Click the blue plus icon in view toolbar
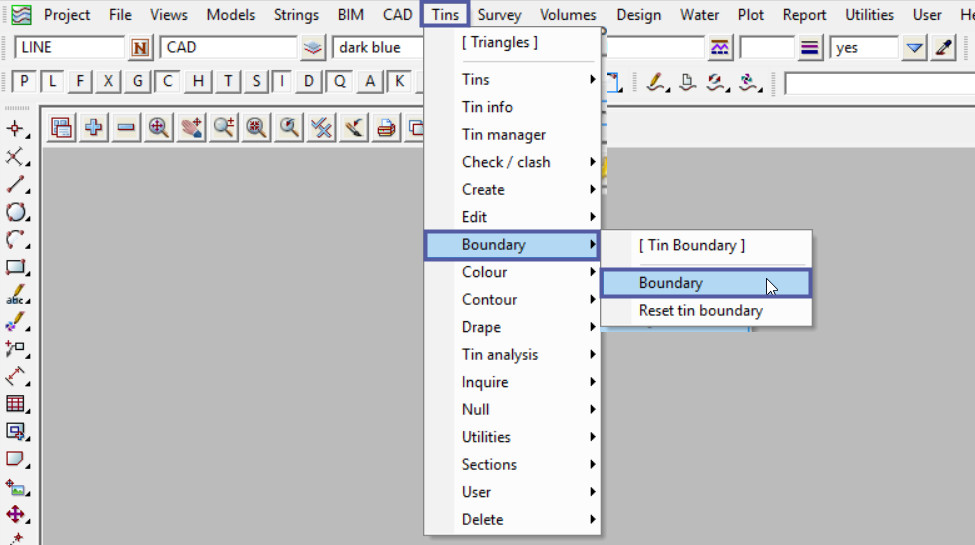This screenshot has width=975, height=545. (94, 127)
